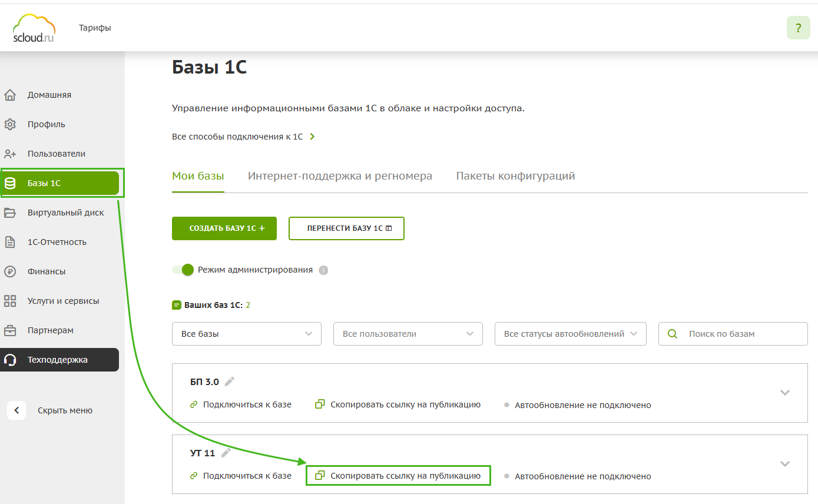818x504 pixels.
Task: Open the Все базы dropdown
Action: tap(247, 334)
